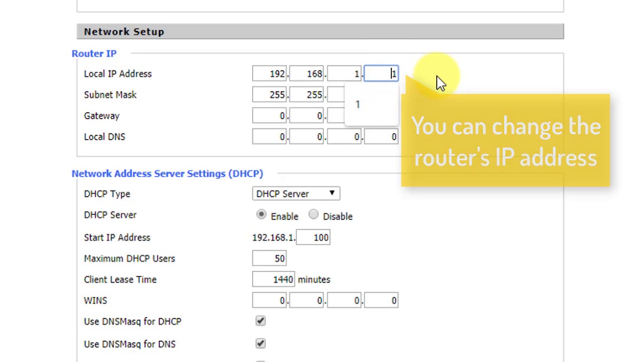The width and height of the screenshot is (644, 362).
Task: Click the Client Lease Time label
Action: [120, 280]
